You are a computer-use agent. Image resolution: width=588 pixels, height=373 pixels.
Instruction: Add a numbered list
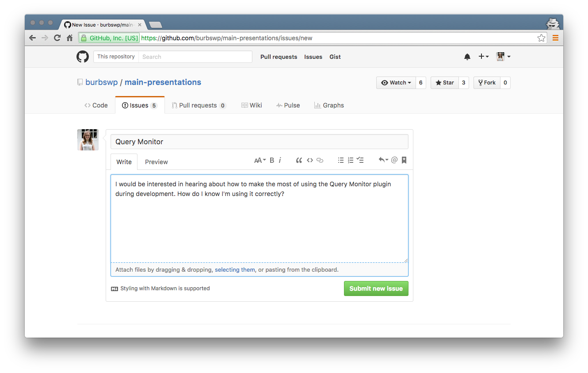(x=351, y=160)
